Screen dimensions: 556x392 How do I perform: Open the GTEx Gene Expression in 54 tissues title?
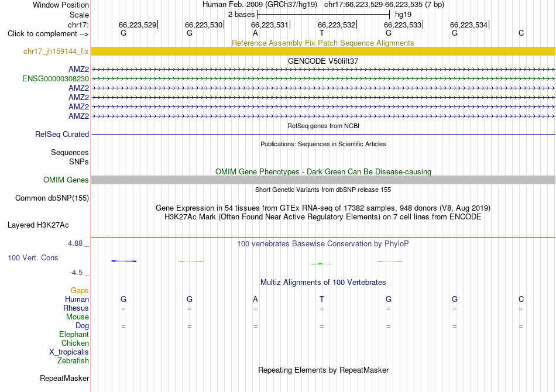coord(323,208)
